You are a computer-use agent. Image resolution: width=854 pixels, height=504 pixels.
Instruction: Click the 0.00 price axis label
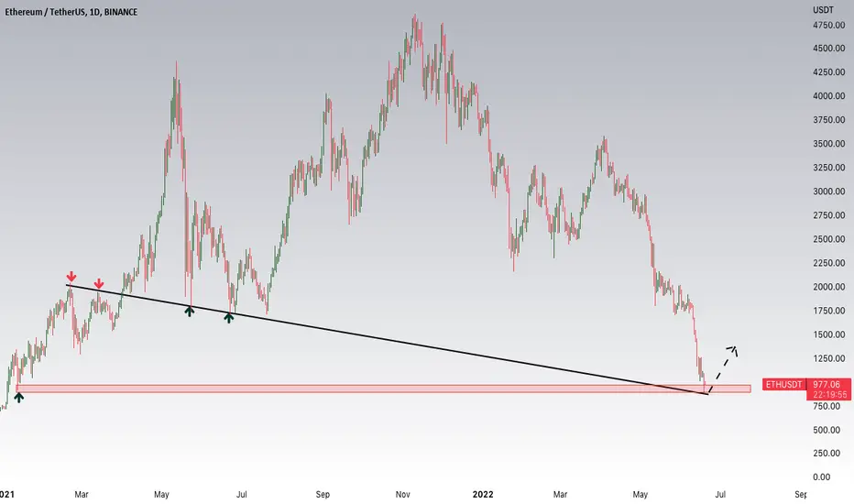pyautogui.click(x=822, y=477)
